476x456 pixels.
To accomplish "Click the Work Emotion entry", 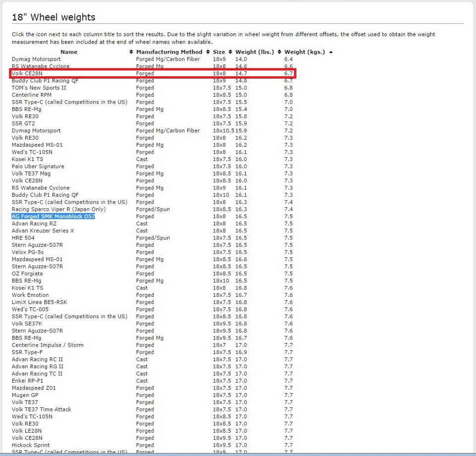I will [30, 295].
